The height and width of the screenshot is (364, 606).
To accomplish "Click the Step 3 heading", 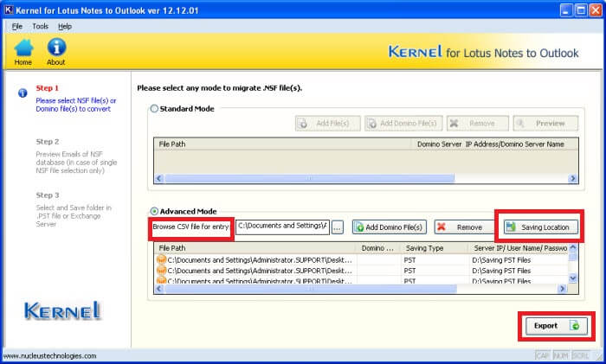I will pos(47,195).
